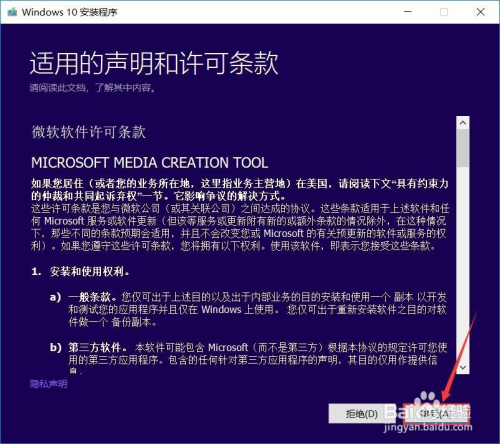
Task: Click the Windows 10 setup title bar icon
Action: 12,12
